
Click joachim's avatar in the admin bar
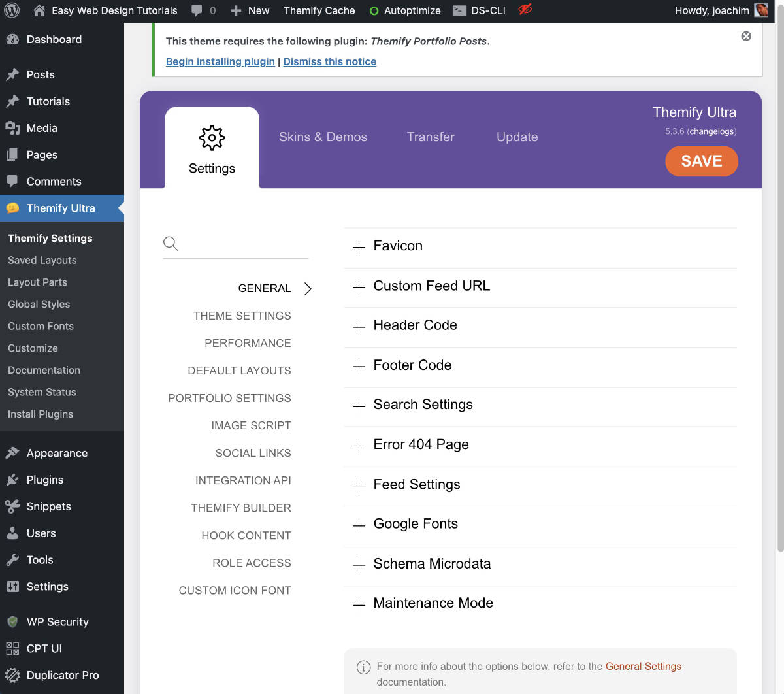click(761, 10)
